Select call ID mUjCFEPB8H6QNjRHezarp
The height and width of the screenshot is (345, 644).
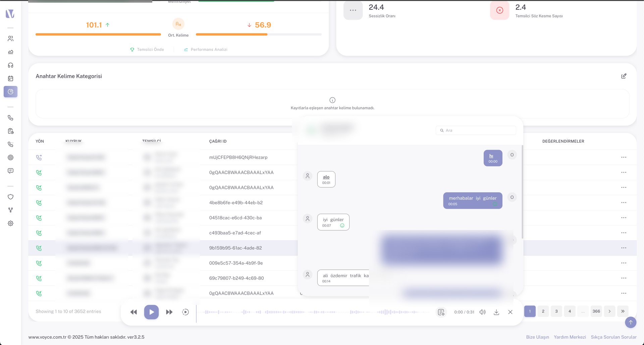(x=238, y=157)
